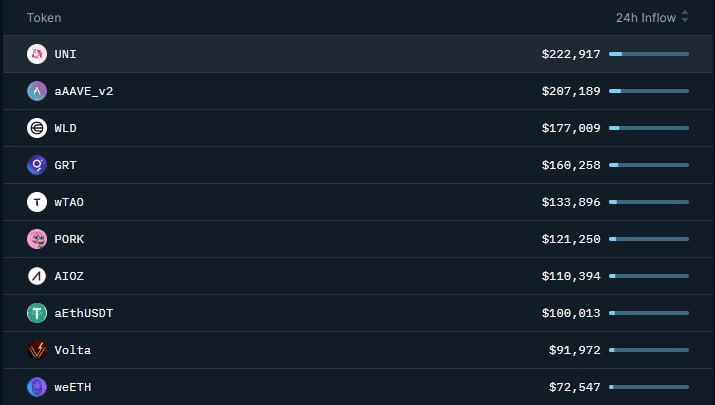Click the PORK pig icon
The image size is (715, 405).
click(x=37, y=239)
